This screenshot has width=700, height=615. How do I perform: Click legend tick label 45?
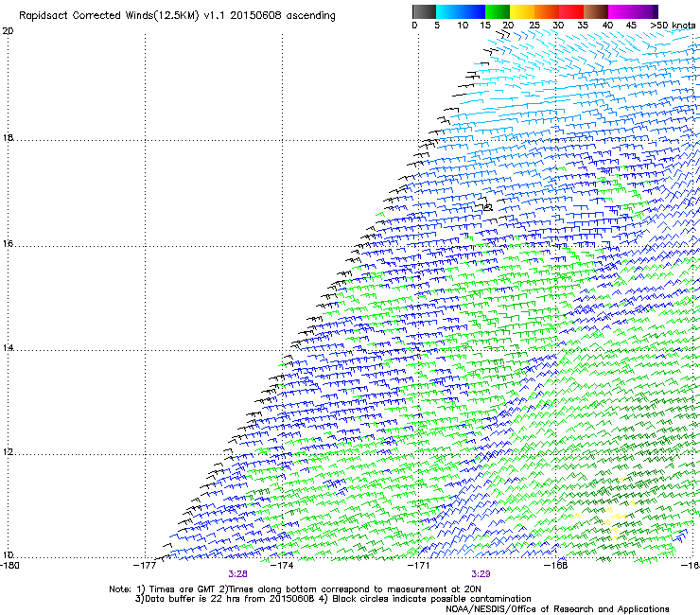pos(631,26)
